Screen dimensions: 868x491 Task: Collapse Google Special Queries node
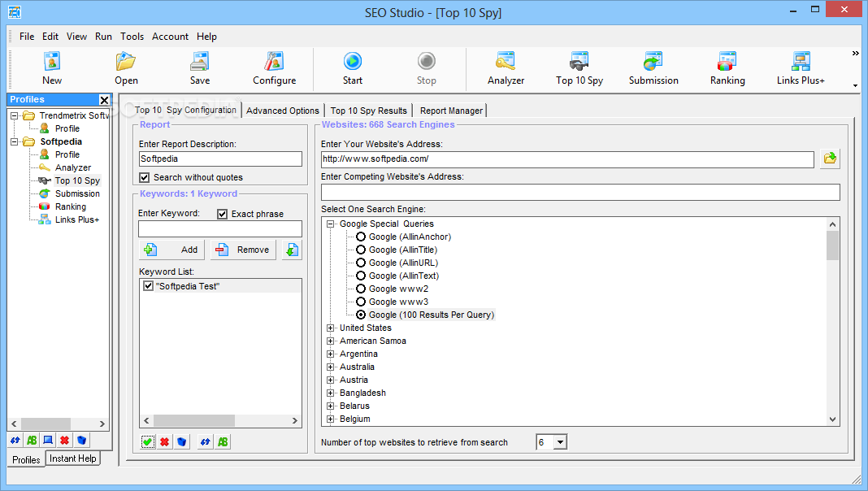(331, 224)
